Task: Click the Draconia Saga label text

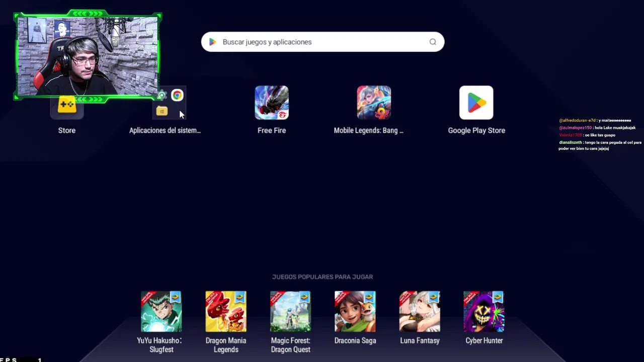Action: pyautogui.click(x=355, y=340)
